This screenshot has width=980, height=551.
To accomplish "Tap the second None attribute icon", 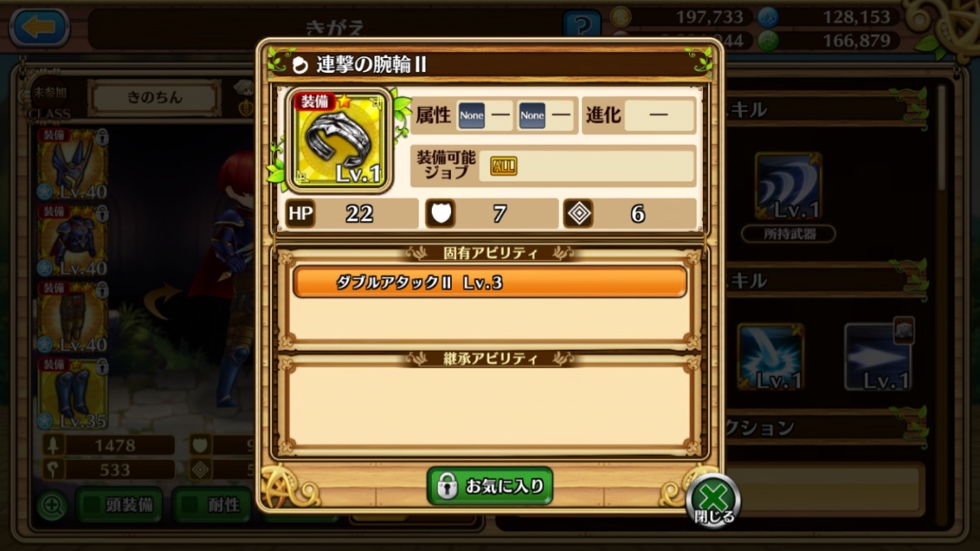I will pyautogui.click(x=532, y=115).
